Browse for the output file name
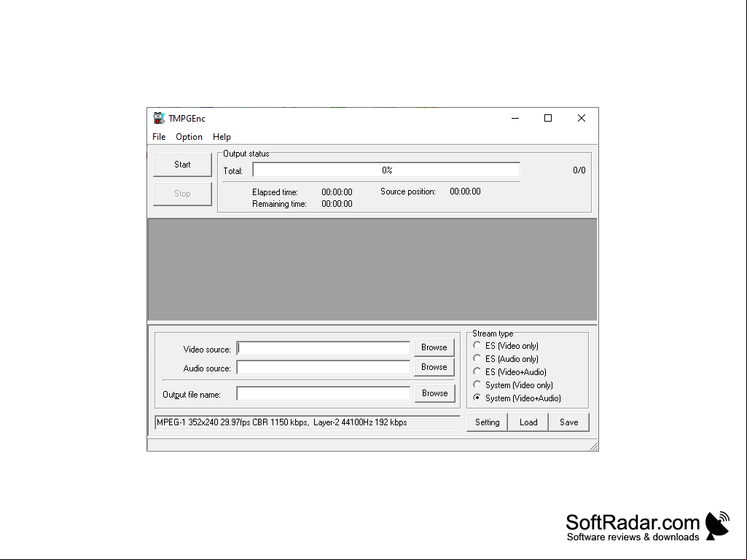747x560 pixels. tap(434, 393)
